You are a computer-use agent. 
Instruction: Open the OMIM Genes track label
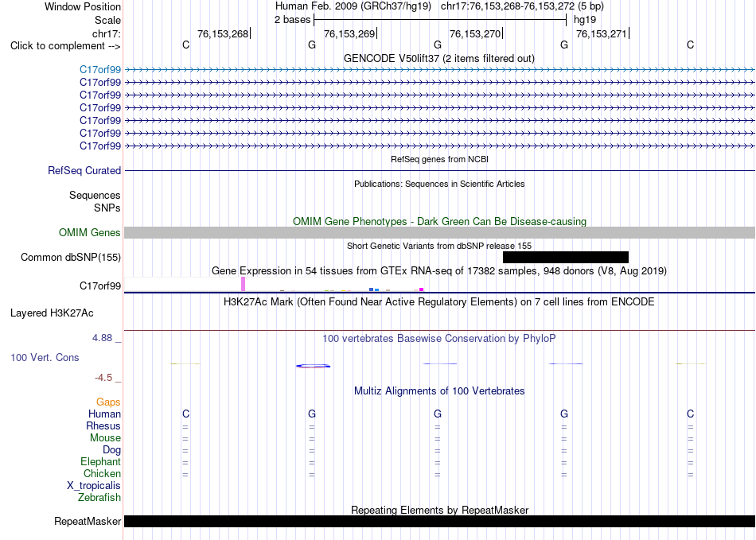90,233
